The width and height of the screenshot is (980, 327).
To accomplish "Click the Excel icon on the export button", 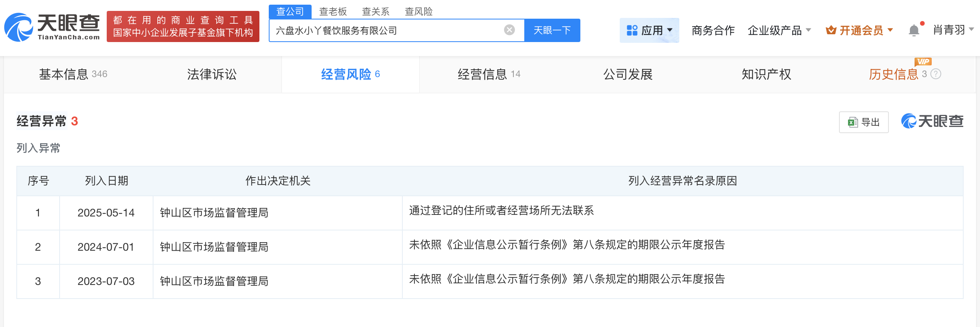I will 853,122.
